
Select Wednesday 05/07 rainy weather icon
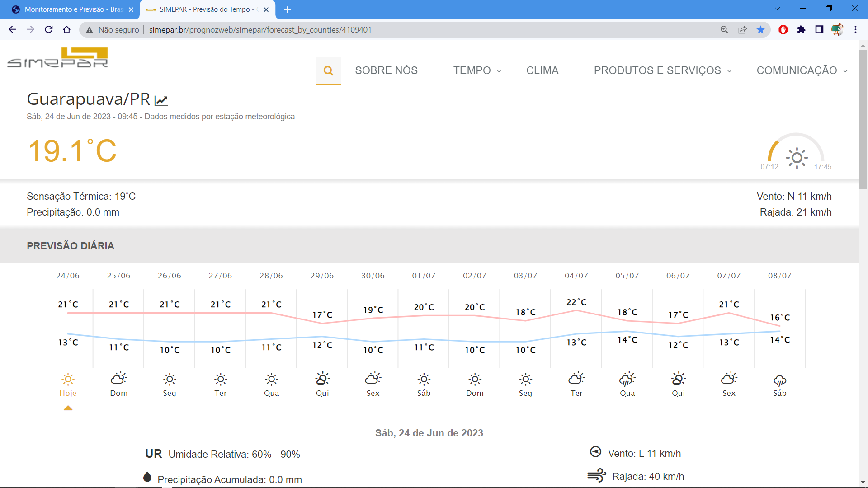[x=627, y=379]
